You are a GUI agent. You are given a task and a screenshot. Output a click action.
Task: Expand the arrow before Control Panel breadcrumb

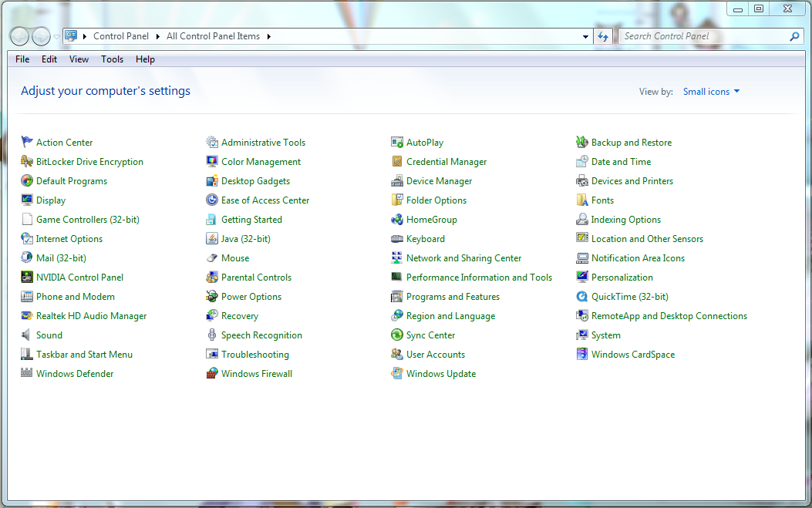point(84,36)
